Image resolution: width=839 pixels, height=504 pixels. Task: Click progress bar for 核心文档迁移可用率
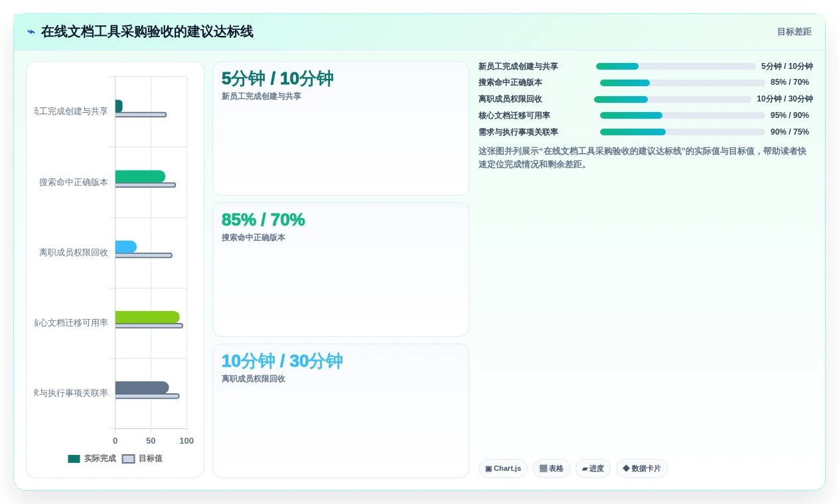[x=682, y=115]
